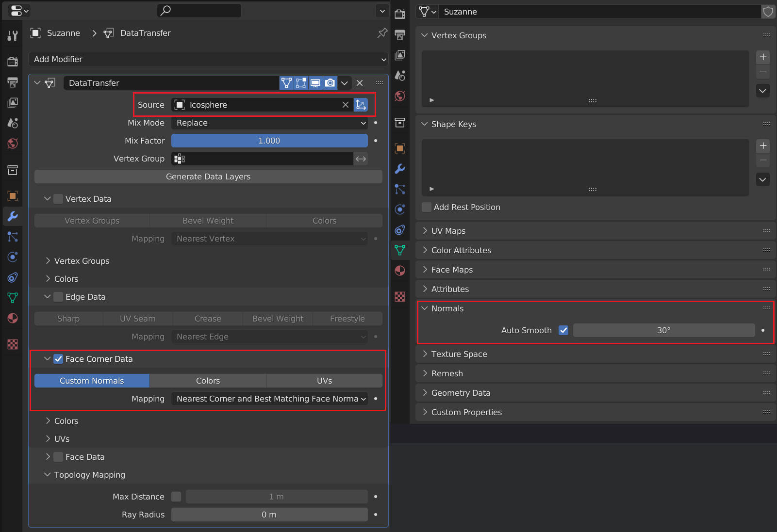
Task: Open the Add Modifier dropdown
Action: 208,59
